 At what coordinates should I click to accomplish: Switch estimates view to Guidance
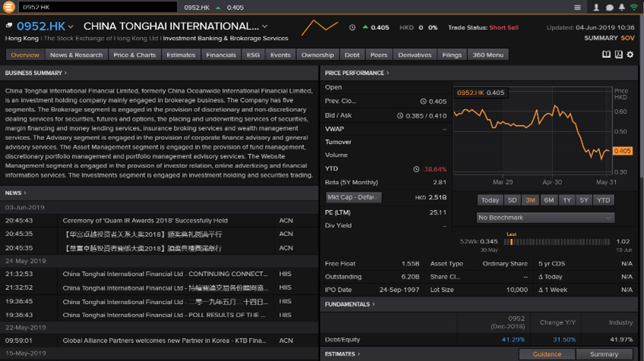[x=547, y=354]
